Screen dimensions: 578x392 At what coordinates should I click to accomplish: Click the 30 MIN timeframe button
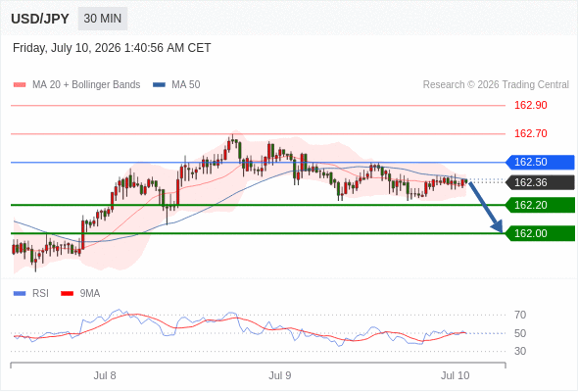point(103,19)
